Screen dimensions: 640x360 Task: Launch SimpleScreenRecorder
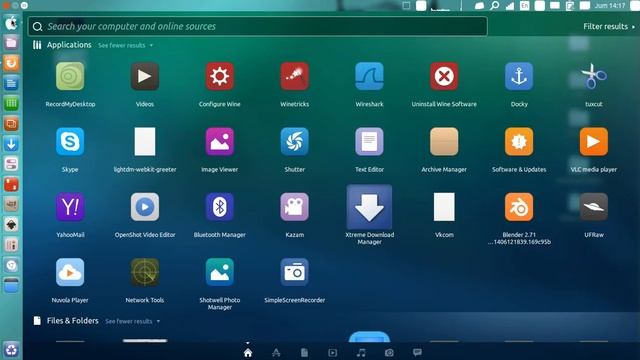pos(294,272)
